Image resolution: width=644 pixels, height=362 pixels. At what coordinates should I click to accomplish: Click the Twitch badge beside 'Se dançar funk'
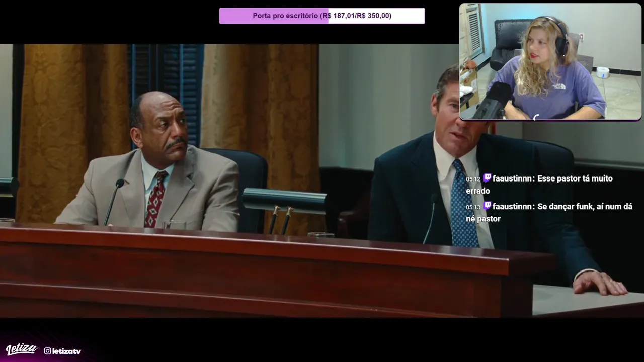pyautogui.click(x=487, y=206)
